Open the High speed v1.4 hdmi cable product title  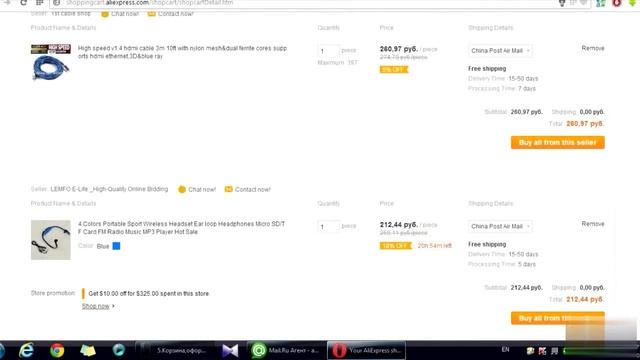[182, 52]
